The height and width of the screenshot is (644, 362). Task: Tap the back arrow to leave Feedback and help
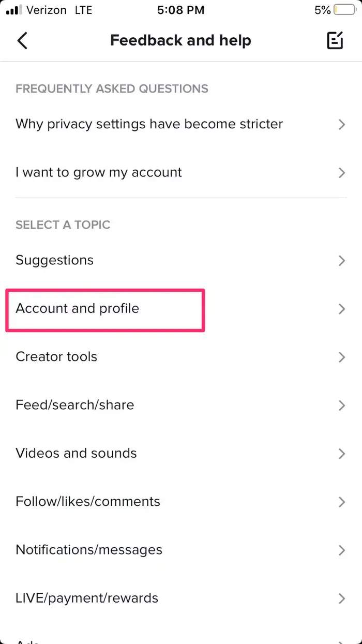pyautogui.click(x=22, y=40)
